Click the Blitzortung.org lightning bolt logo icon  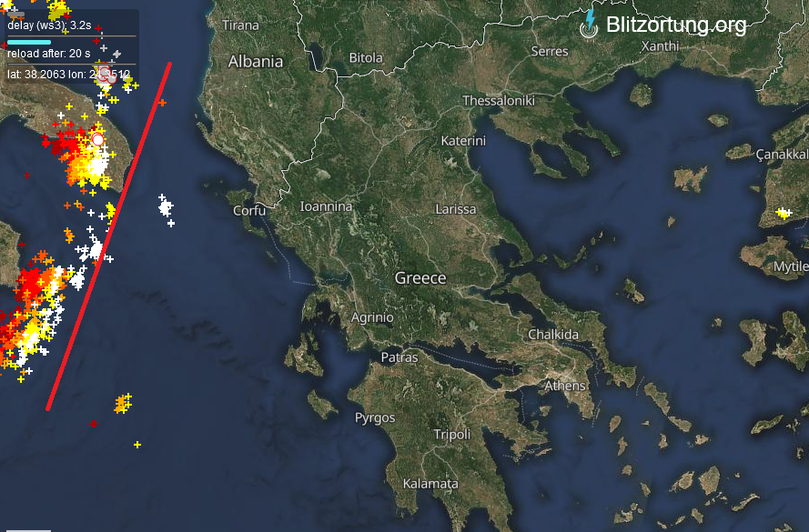coord(589,24)
